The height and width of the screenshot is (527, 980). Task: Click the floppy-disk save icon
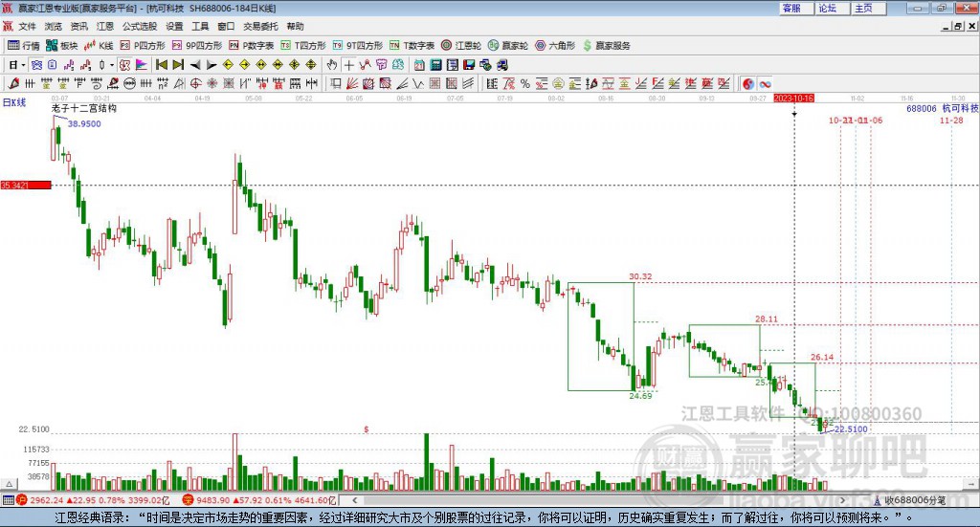point(469,65)
